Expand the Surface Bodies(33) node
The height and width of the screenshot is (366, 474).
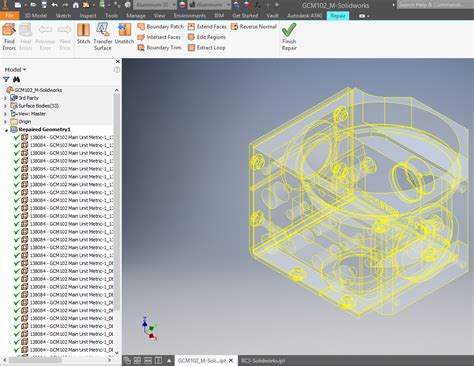(5, 106)
